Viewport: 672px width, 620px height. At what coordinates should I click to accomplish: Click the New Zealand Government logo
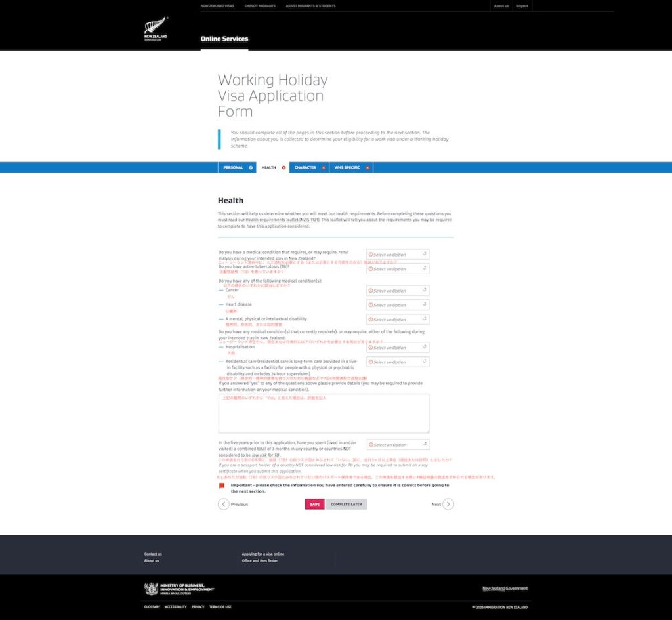(505, 589)
